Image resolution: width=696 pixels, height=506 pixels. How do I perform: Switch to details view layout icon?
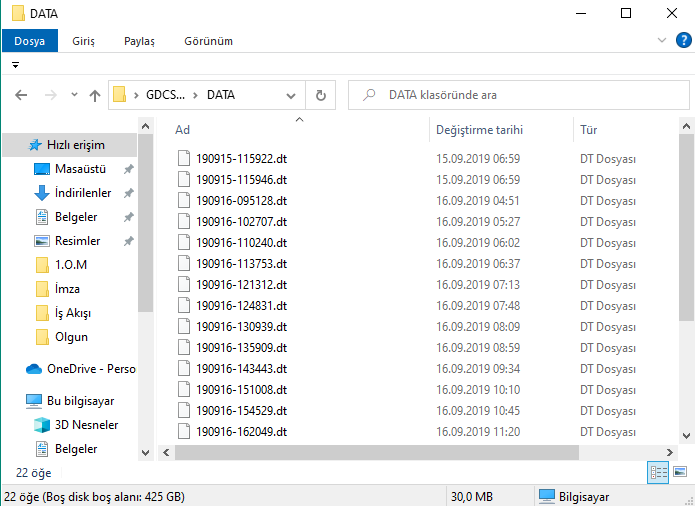(x=659, y=472)
